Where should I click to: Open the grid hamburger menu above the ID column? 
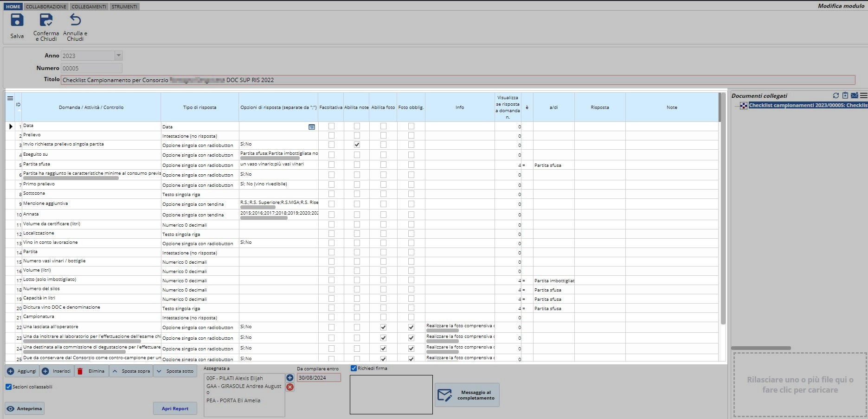[10, 98]
